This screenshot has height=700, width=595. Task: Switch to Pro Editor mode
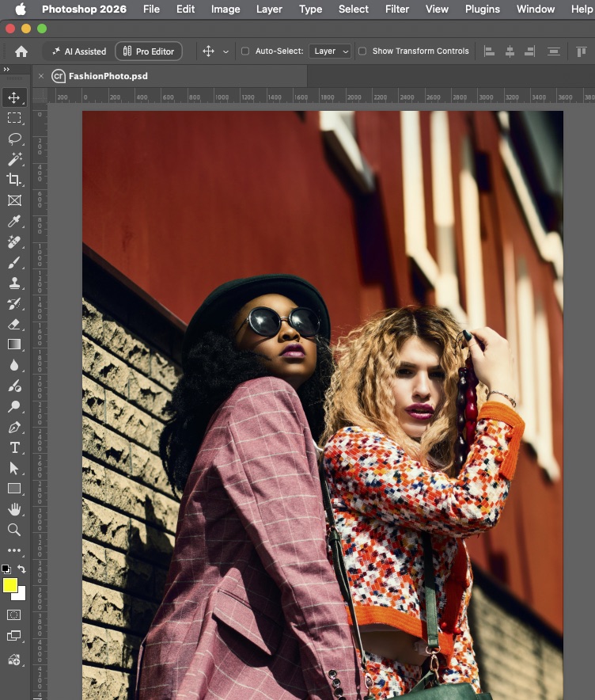(x=149, y=51)
